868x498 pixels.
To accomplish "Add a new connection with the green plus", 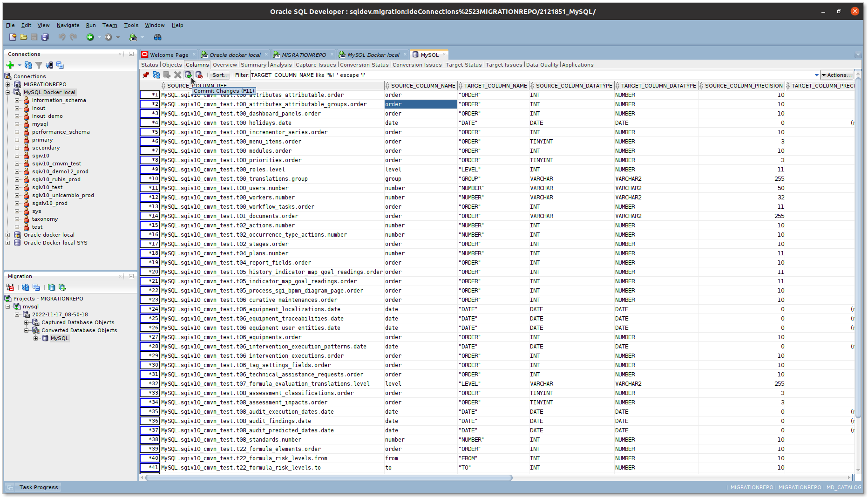I will coord(10,65).
